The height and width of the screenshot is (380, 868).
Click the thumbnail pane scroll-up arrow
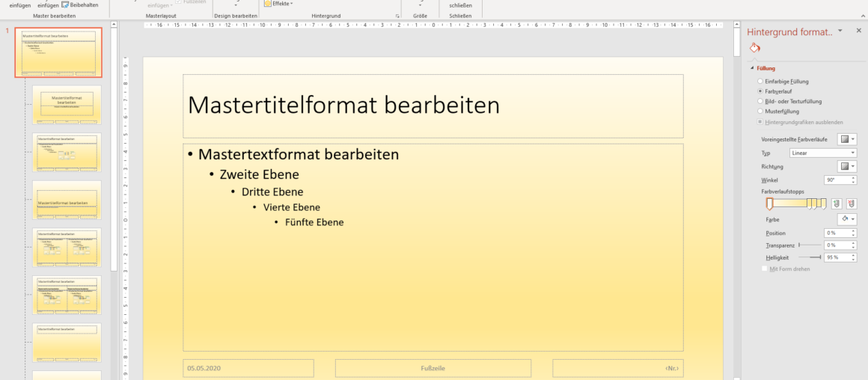point(114,25)
